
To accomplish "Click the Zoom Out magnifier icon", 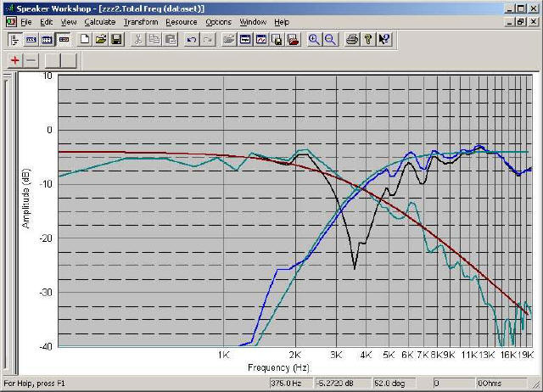I will tap(330, 39).
